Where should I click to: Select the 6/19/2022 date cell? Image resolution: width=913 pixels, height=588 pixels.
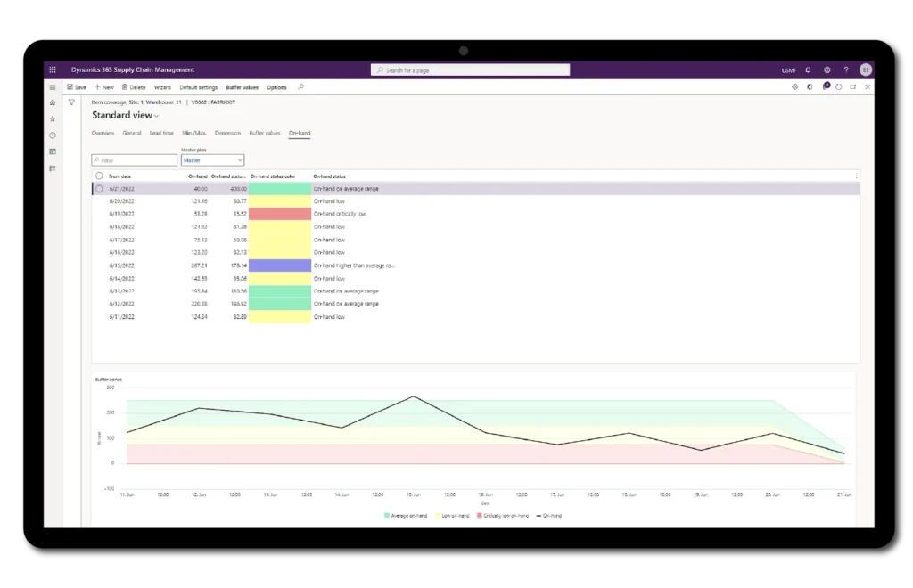coord(121,214)
